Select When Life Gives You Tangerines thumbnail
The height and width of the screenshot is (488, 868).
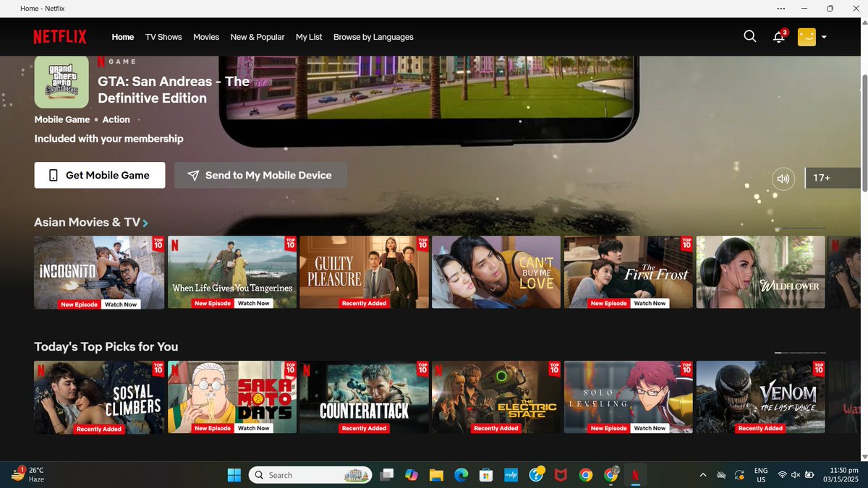click(232, 273)
